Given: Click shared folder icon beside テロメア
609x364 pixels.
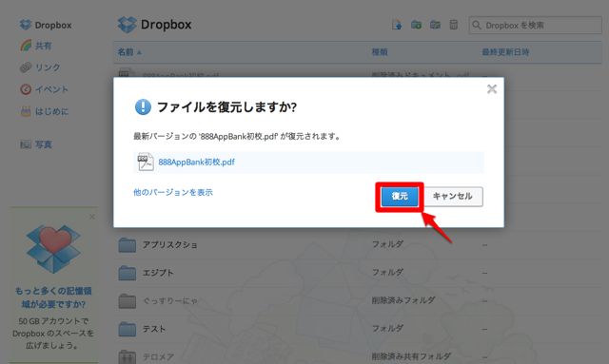Looking at the screenshot, I should click(127, 356).
